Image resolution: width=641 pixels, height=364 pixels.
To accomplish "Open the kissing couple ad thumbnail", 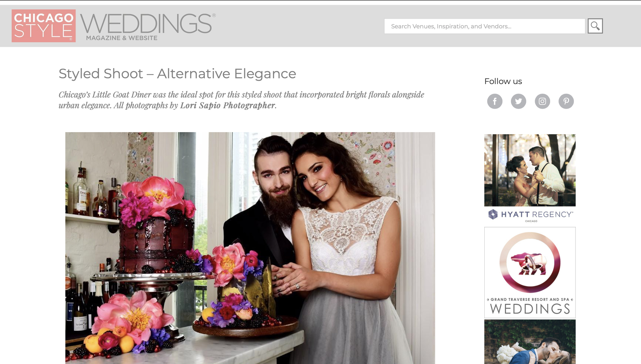I will (x=530, y=342).
